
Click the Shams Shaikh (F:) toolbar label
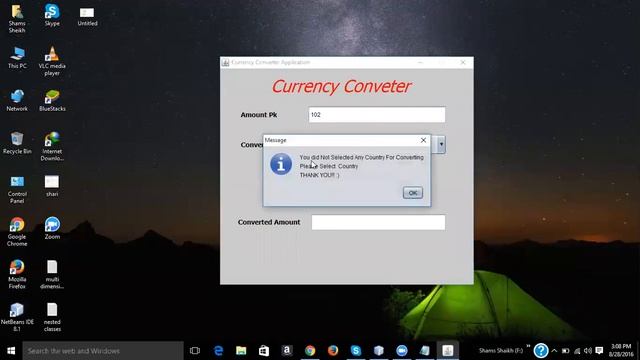tap(501, 351)
